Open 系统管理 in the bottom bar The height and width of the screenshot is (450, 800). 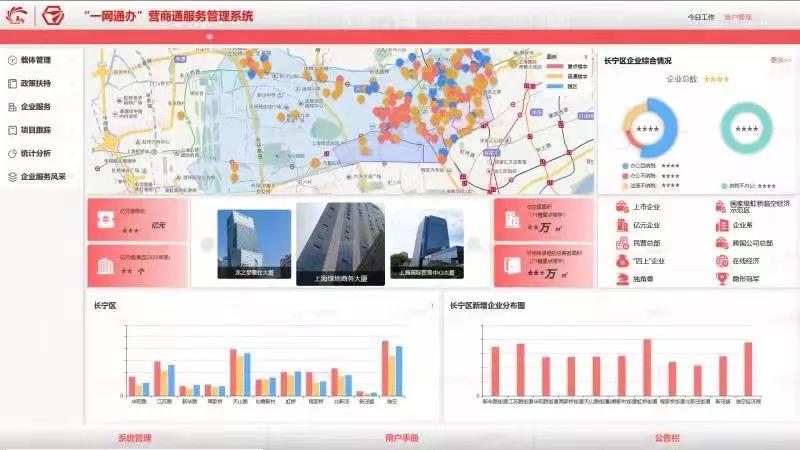pyautogui.click(x=134, y=437)
